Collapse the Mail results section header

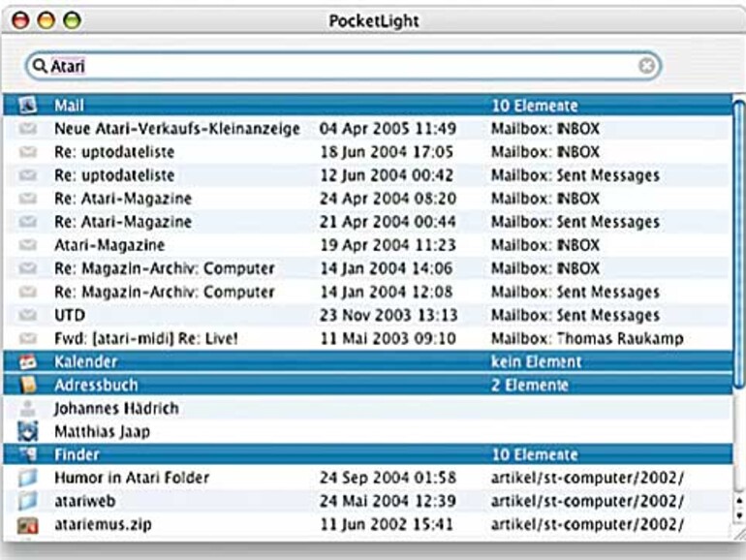tap(368, 106)
